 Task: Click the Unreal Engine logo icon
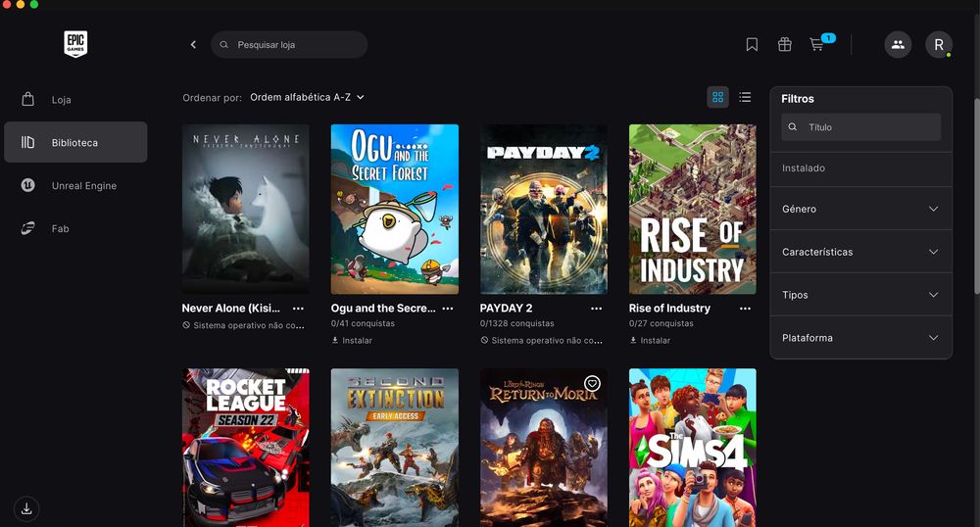click(x=28, y=185)
